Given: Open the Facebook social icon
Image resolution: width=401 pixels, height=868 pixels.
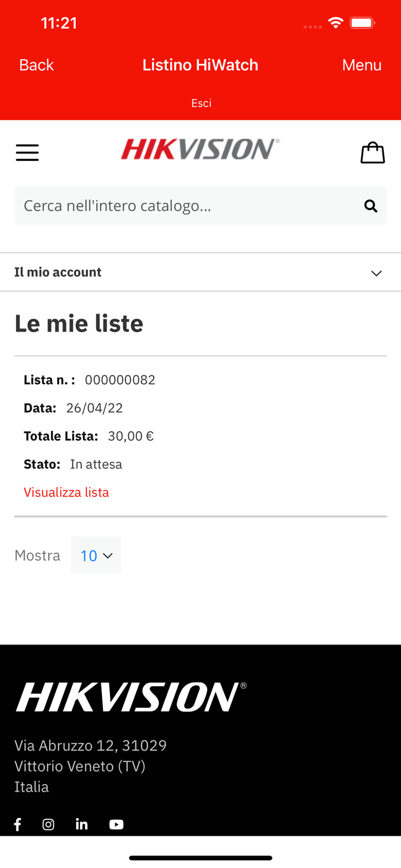Looking at the screenshot, I should [x=17, y=823].
